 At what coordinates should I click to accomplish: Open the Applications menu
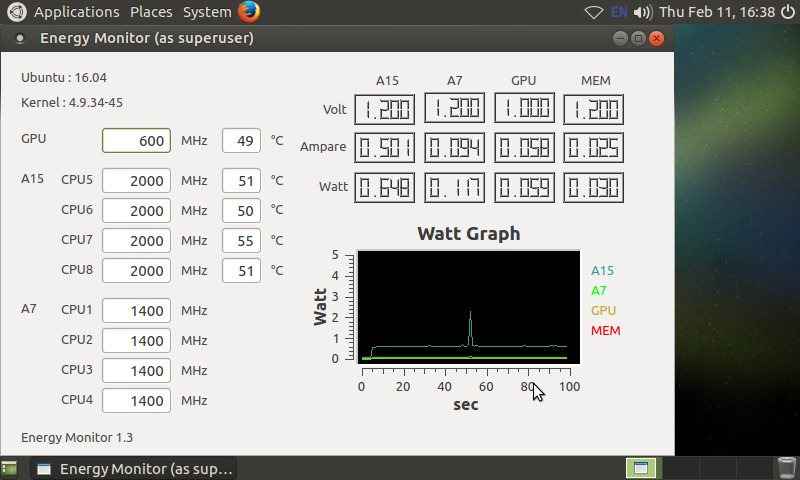pos(76,12)
